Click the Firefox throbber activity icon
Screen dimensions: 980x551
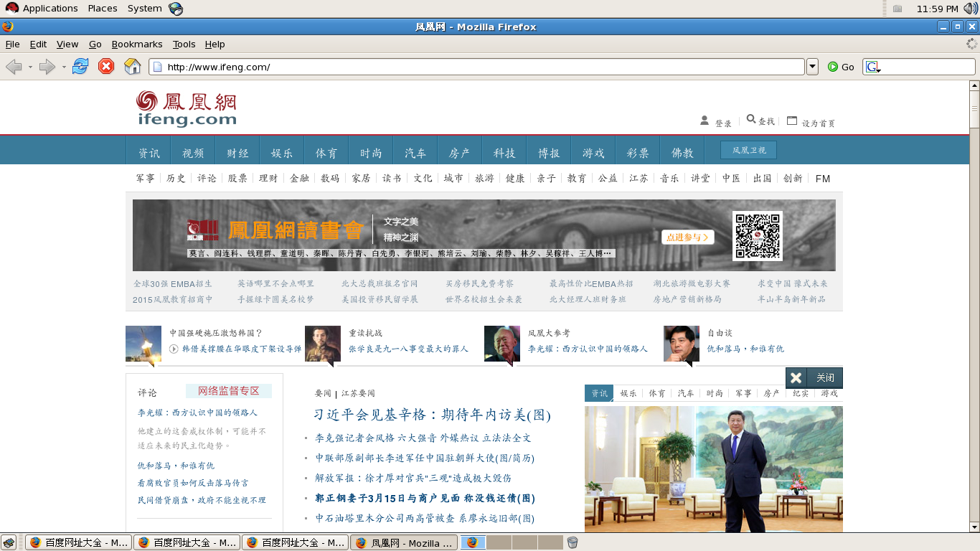971,44
